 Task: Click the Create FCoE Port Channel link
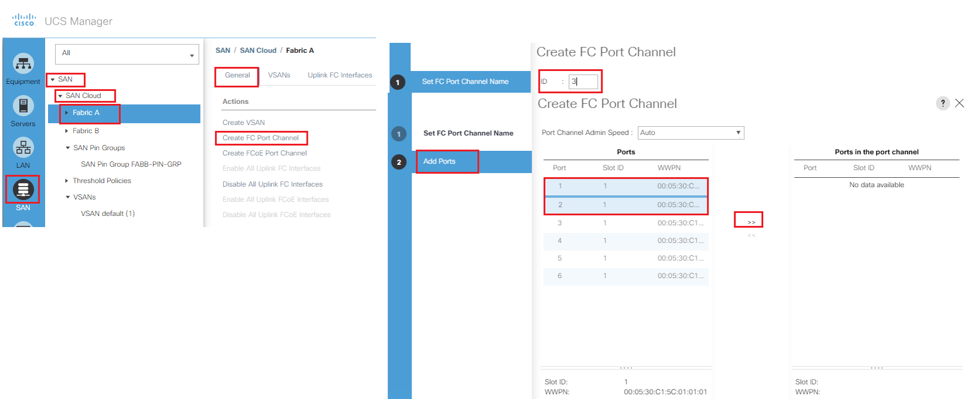coord(265,153)
